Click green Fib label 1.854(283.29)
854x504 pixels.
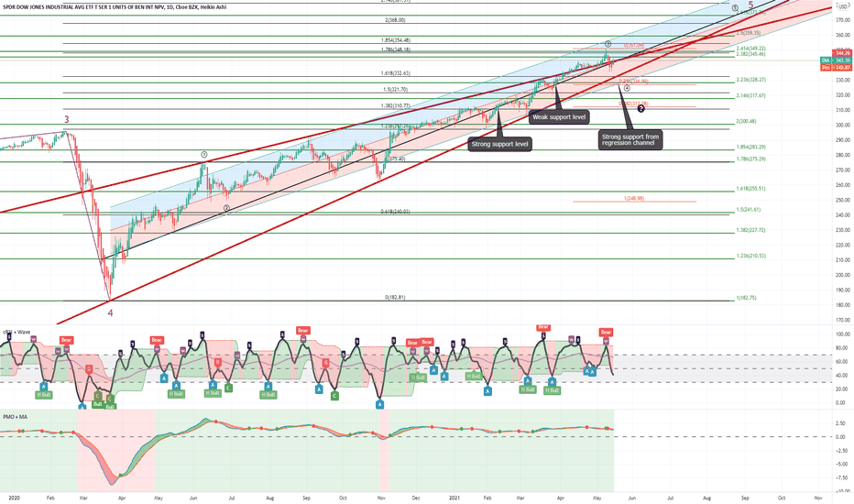click(750, 148)
